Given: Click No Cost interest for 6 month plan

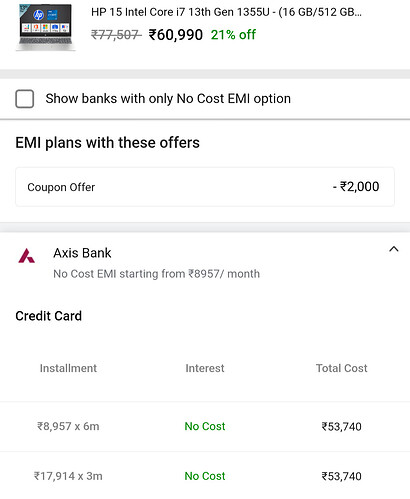Looking at the screenshot, I should (205, 426).
